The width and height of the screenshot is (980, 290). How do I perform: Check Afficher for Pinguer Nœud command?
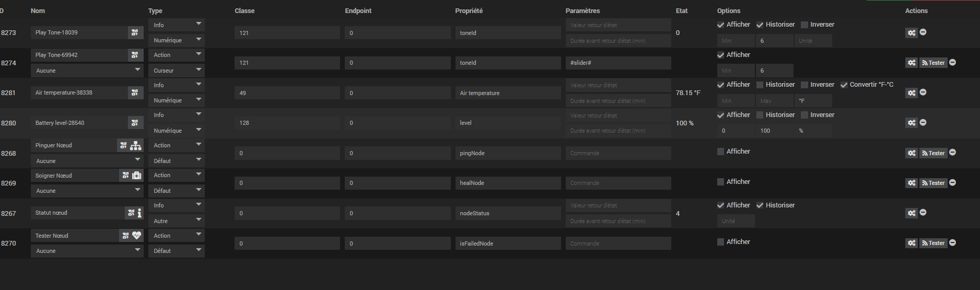(720, 152)
